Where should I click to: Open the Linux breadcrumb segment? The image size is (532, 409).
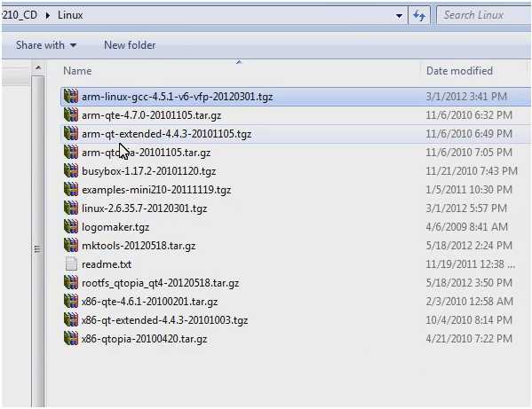click(70, 15)
